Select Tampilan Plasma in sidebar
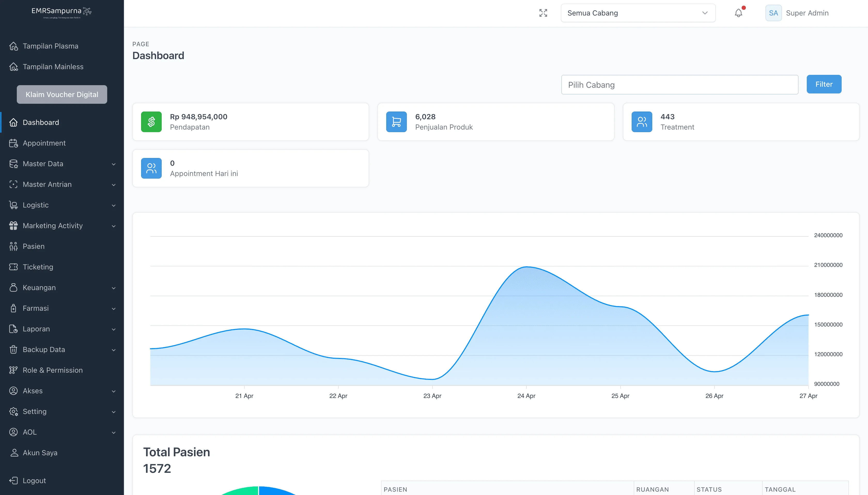This screenshot has width=868, height=495. click(50, 46)
